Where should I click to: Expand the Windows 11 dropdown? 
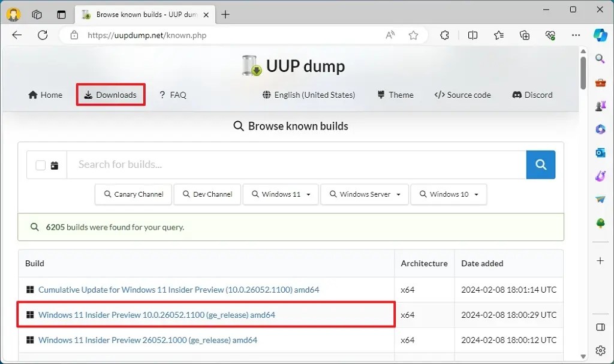pyautogui.click(x=281, y=194)
